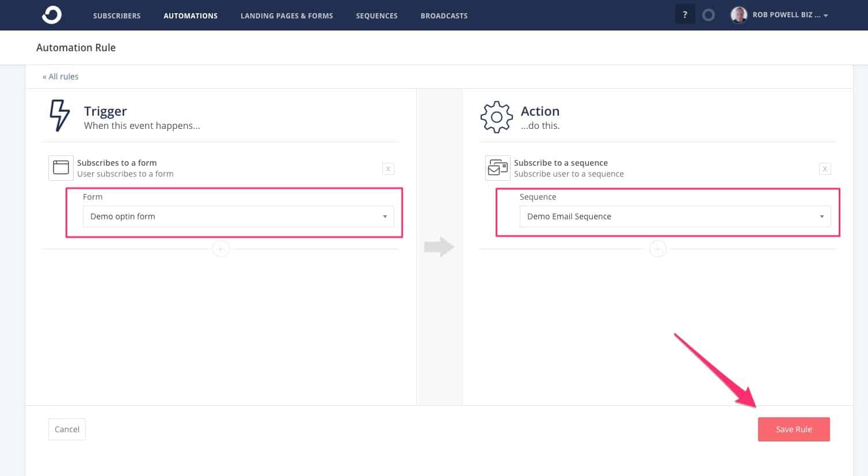This screenshot has height=476, width=868.
Task: Open the Automations tab
Action: click(x=191, y=16)
